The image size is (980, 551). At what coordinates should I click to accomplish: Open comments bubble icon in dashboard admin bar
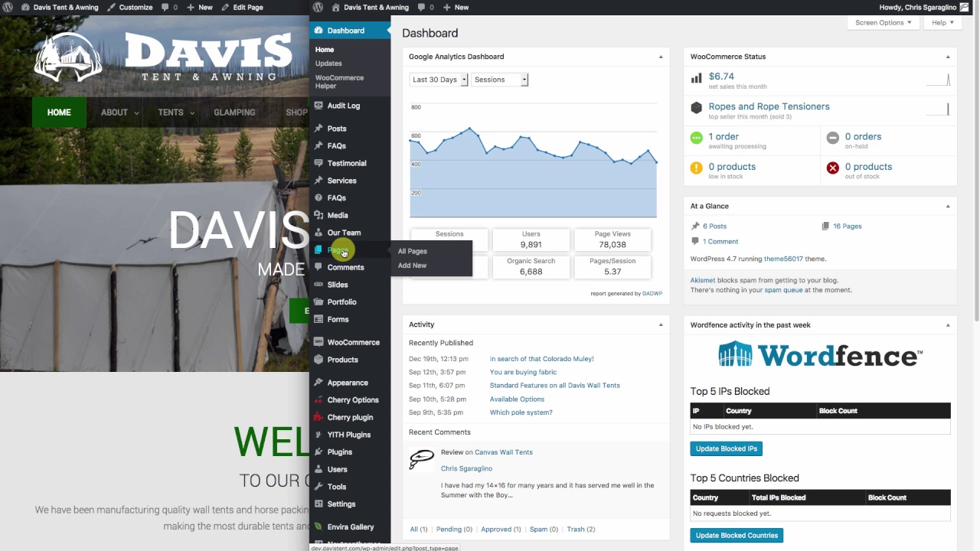420,7
